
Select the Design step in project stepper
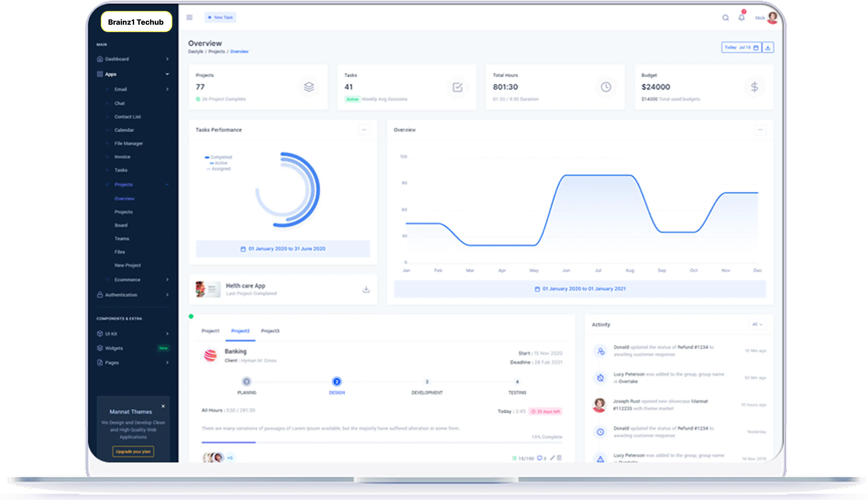337,382
